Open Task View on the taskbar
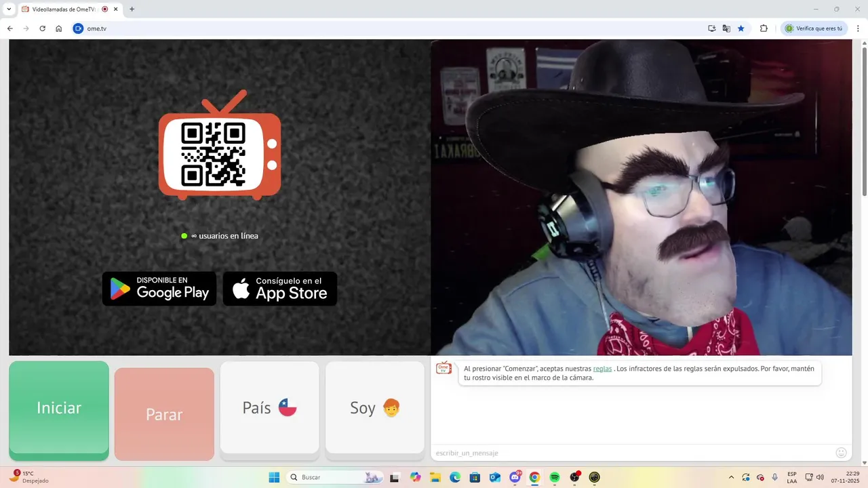The image size is (868, 488). [x=395, y=477]
